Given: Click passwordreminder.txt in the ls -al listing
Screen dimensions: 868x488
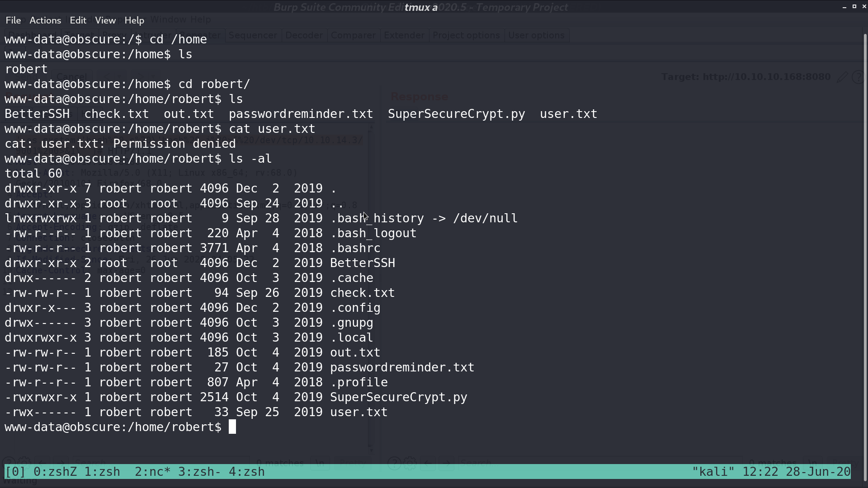Looking at the screenshot, I should pyautogui.click(x=402, y=367).
